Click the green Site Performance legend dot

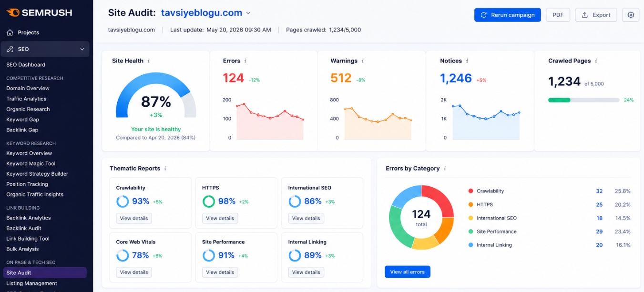[x=471, y=232]
